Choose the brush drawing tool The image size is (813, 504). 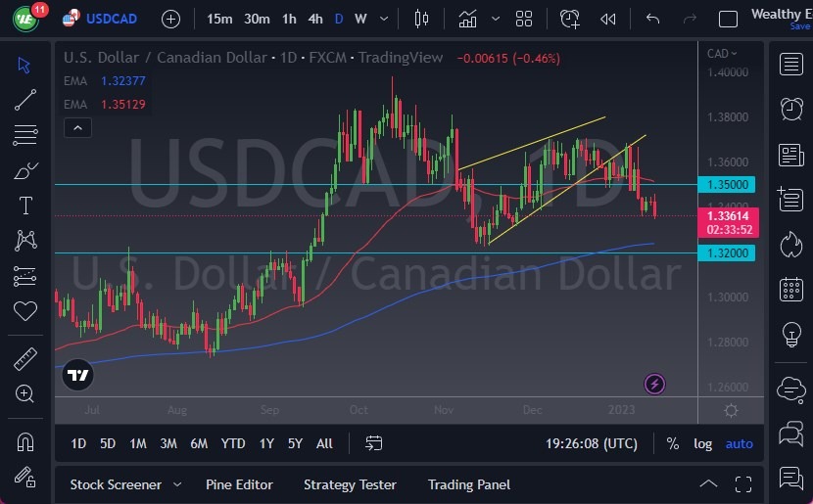pyautogui.click(x=25, y=170)
